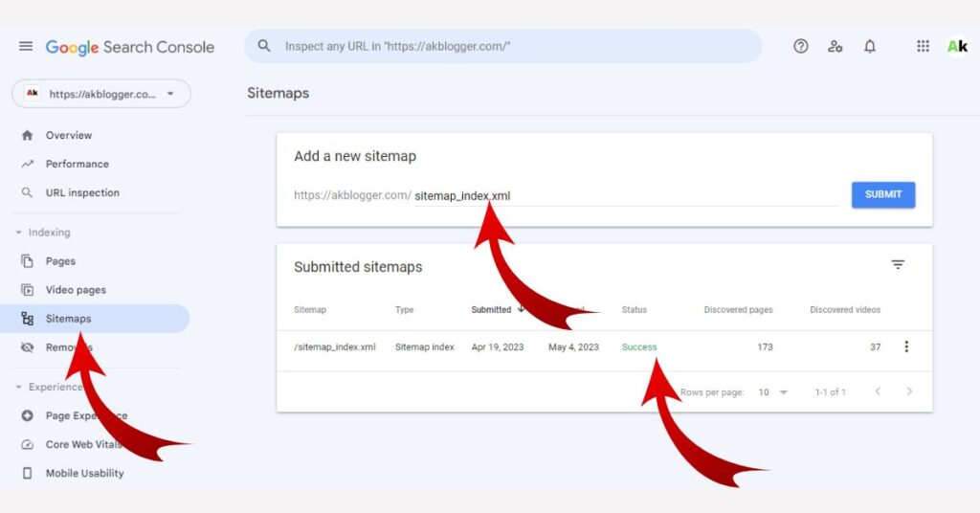Click the Type column header
Viewport: 980px width, 513px height.
(x=405, y=309)
